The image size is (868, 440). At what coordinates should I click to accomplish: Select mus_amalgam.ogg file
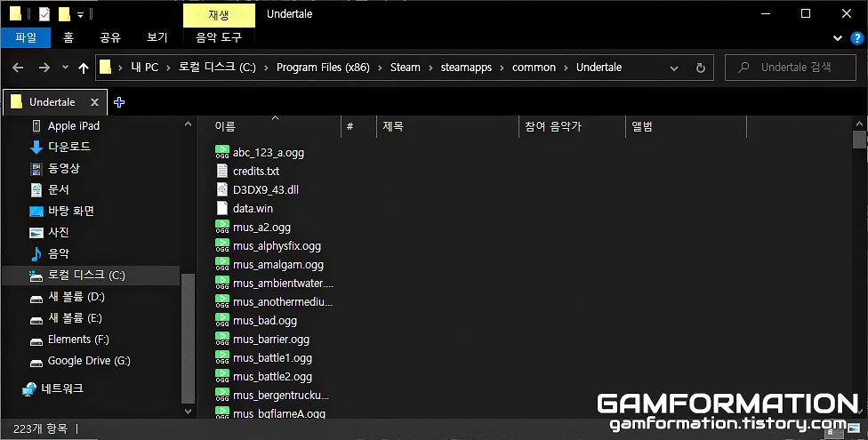tap(277, 265)
